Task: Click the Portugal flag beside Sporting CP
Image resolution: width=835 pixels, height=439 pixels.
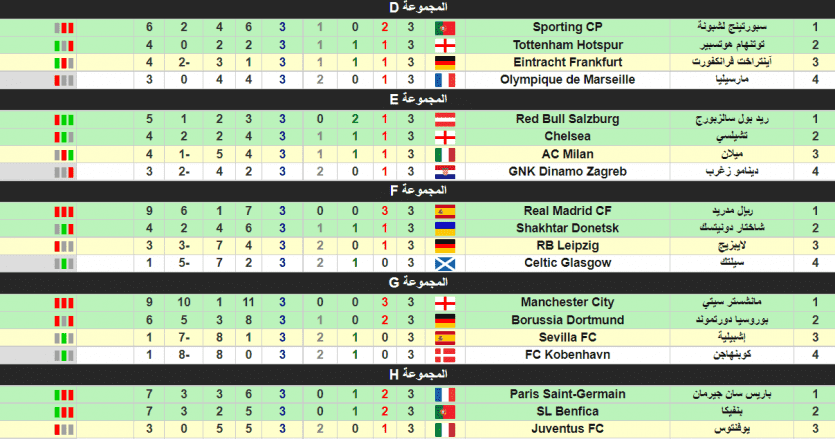Action: (x=445, y=28)
